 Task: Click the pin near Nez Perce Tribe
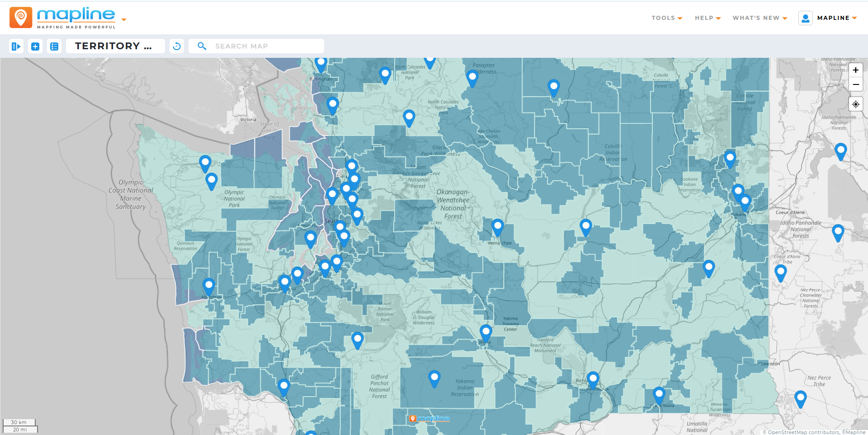tap(801, 399)
